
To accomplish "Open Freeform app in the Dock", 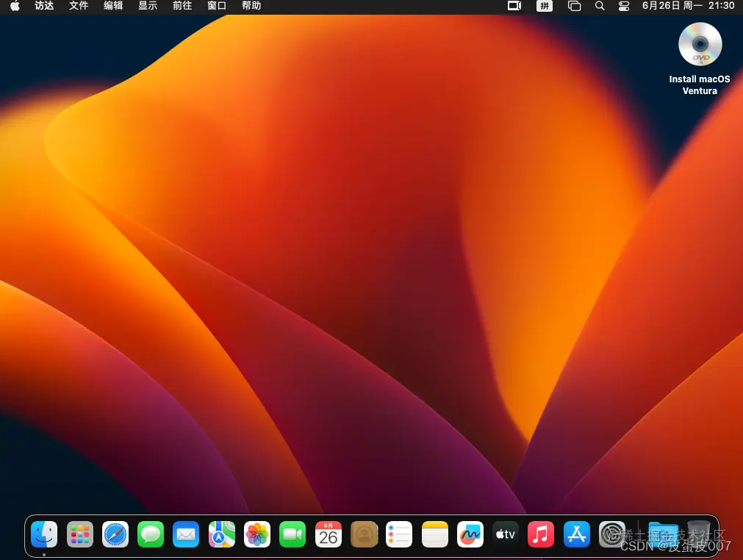I will pyautogui.click(x=470, y=534).
